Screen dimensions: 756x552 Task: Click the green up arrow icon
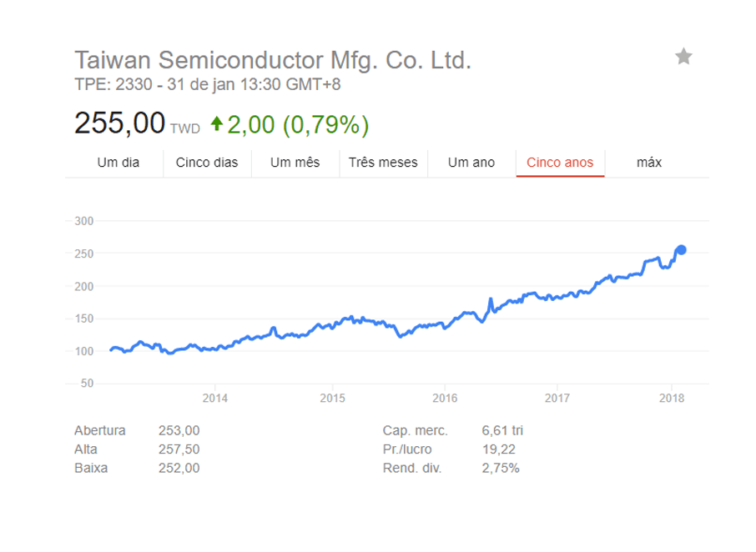pos(216,123)
